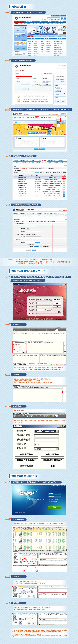Tick the 保存帐号 checkbox in 快期 login
The image size is (78, 644).
(x=46, y=310)
